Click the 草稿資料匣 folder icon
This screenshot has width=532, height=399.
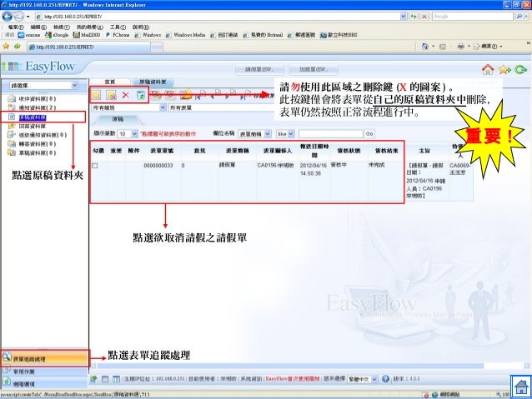pos(12,153)
